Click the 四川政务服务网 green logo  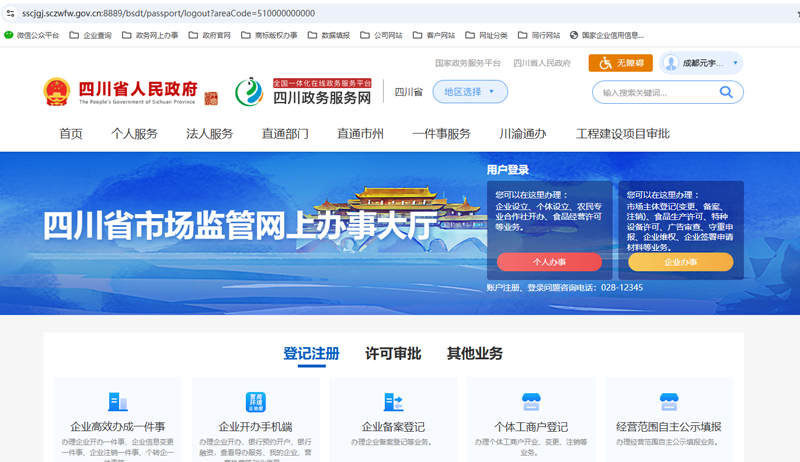[249, 92]
